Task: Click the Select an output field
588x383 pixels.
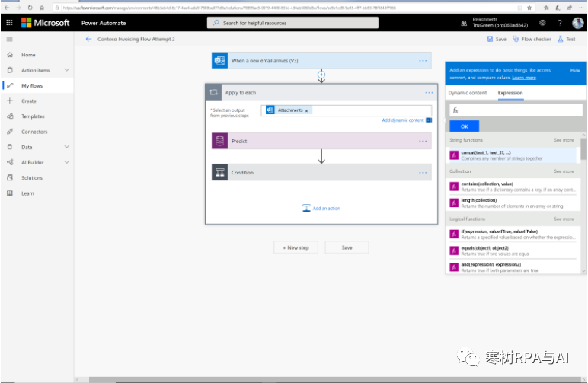Action: (x=346, y=110)
